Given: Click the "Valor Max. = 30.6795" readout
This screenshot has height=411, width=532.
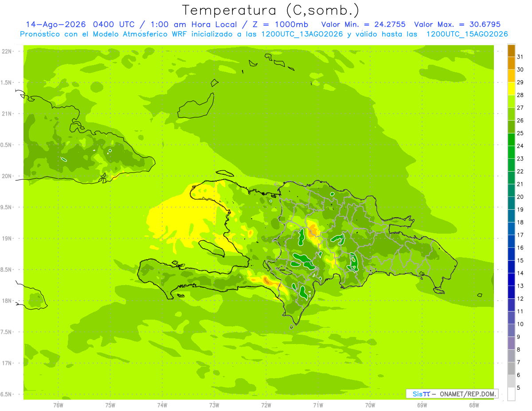Looking at the screenshot, I should [457, 24].
